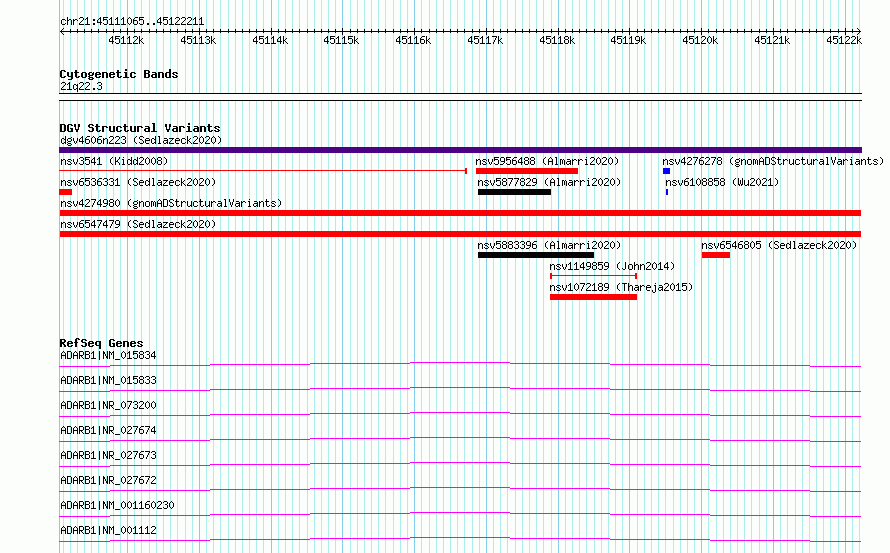Select the long red nsv6547479 variant bar
This screenshot has width=890, height=553.
tap(460, 234)
